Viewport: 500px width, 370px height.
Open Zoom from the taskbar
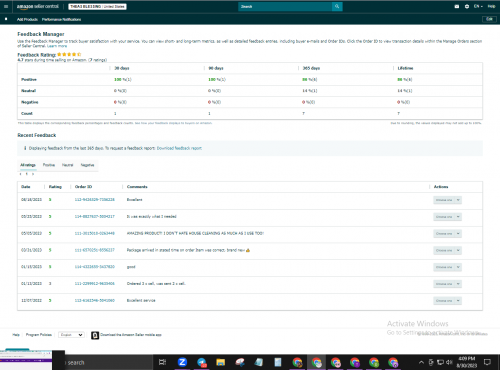pos(182,362)
